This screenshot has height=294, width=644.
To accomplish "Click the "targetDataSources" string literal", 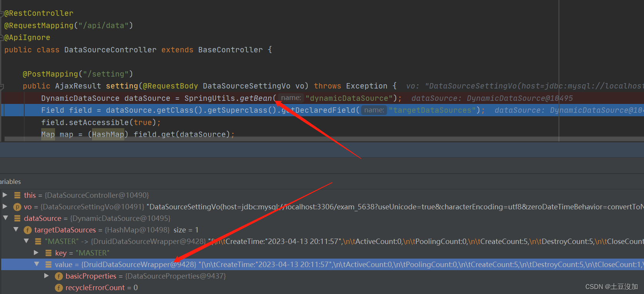I will pyautogui.click(x=433, y=110).
